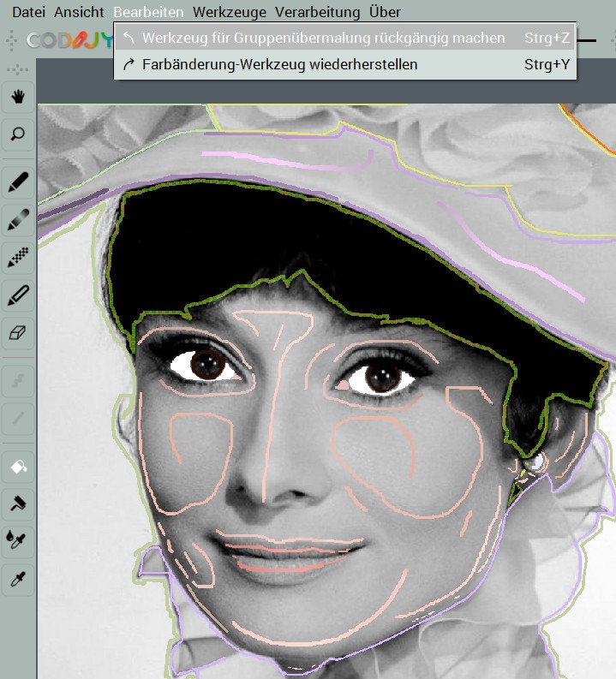The width and height of the screenshot is (616, 679).
Task: Click the left tool panel grip handle
Action: (x=18, y=69)
